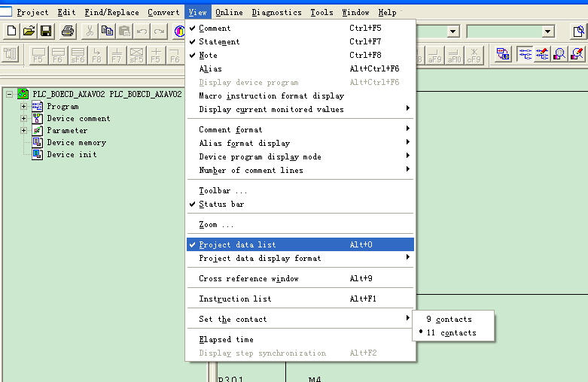Expand the Parameter tree node
Image resolution: width=588 pixels, height=382 pixels.
pos(23,131)
